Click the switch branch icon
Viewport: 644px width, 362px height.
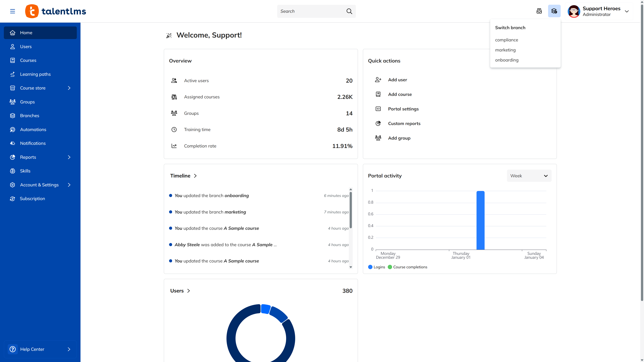[554, 11]
